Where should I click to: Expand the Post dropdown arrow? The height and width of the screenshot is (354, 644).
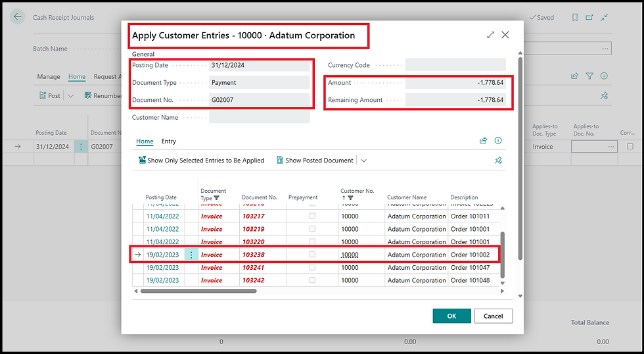coord(71,96)
